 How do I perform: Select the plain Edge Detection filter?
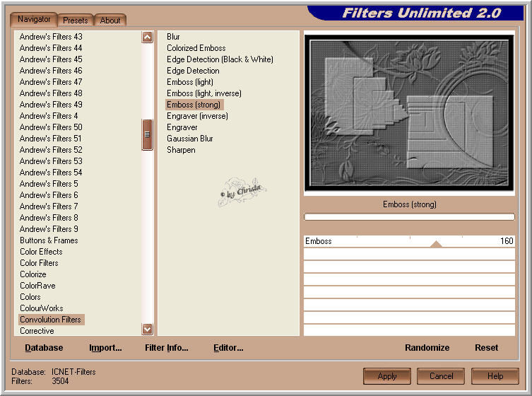(193, 71)
